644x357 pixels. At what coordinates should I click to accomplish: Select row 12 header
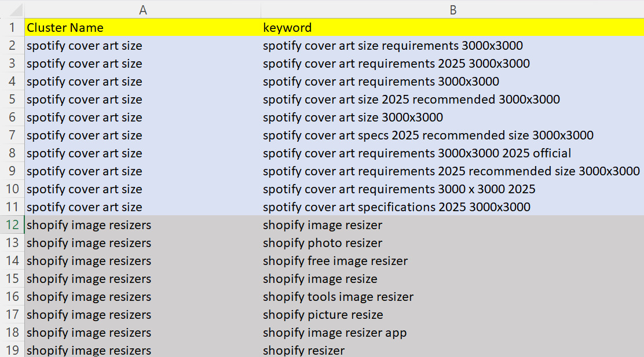pos(12,225)
